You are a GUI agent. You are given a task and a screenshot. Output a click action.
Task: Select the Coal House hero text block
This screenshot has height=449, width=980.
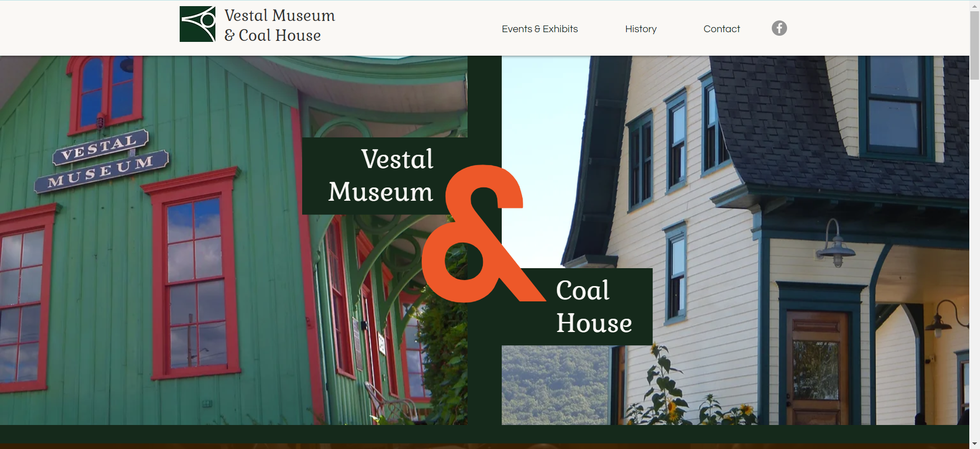tap(594, 306)
